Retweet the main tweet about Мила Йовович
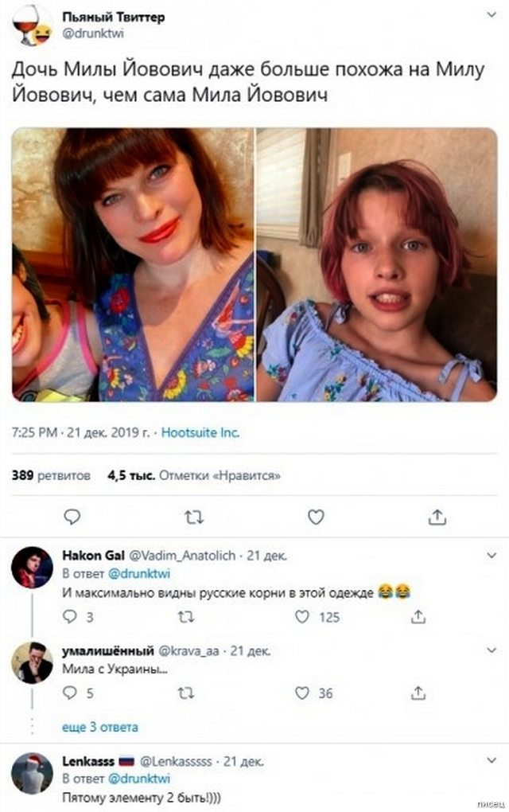 [x=193, y=517]
